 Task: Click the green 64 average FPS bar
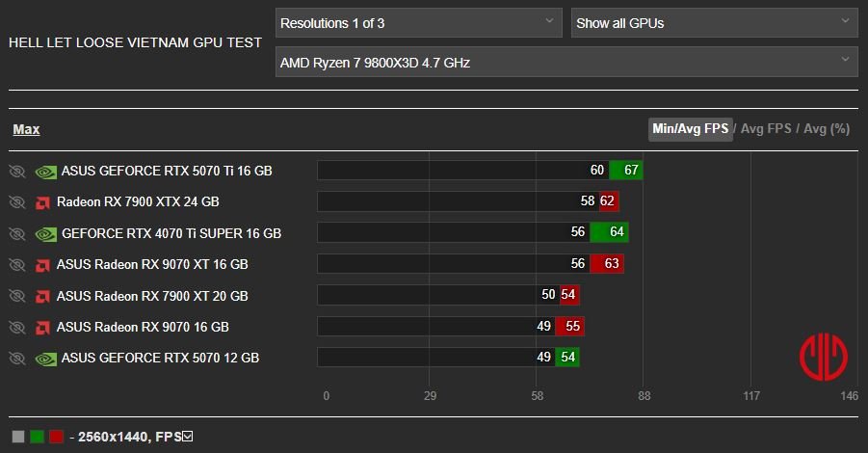tap(610, 232)
